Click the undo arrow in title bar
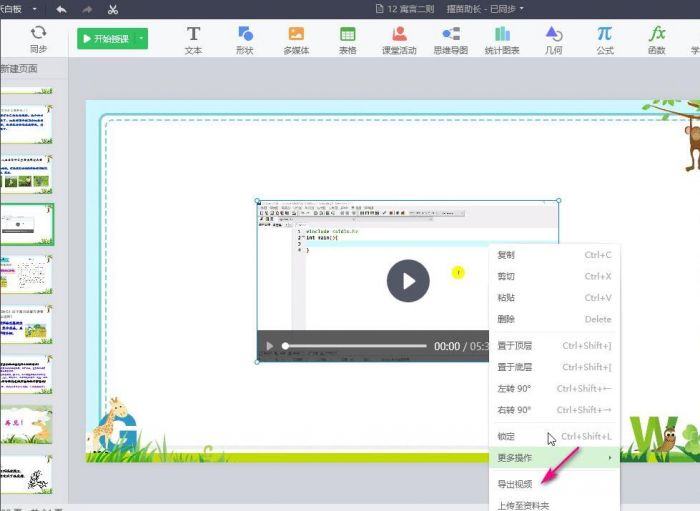This screenshot has width=700, height=511. (x=62, y=9)
